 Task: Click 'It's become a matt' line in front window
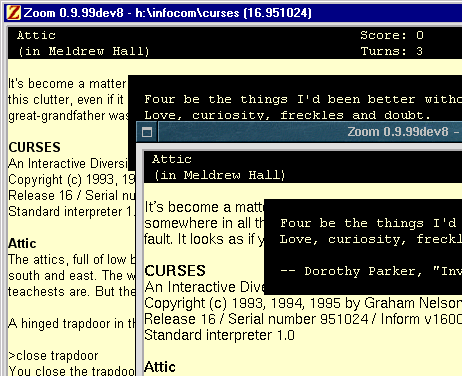click(x=204, y=207)
